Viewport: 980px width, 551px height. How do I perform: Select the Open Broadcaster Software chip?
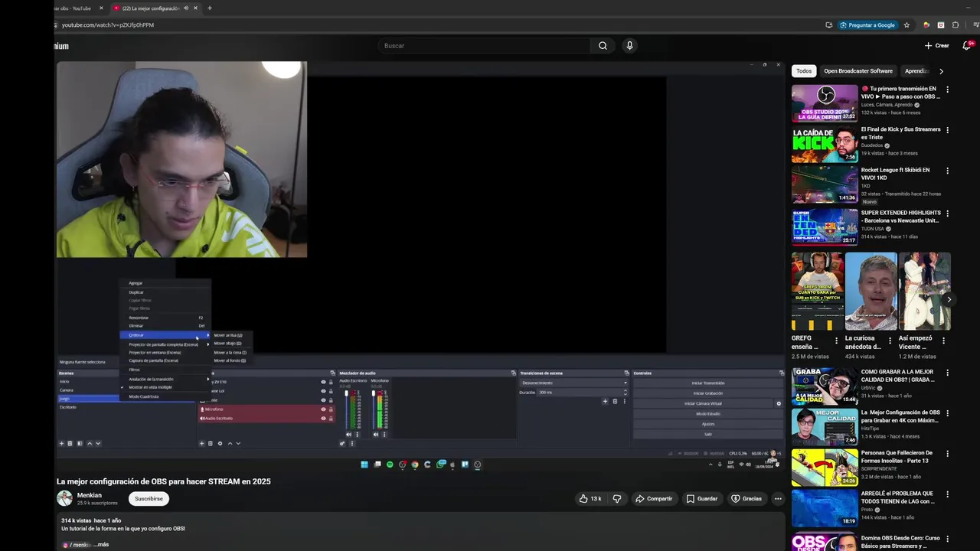pos(858,71)
